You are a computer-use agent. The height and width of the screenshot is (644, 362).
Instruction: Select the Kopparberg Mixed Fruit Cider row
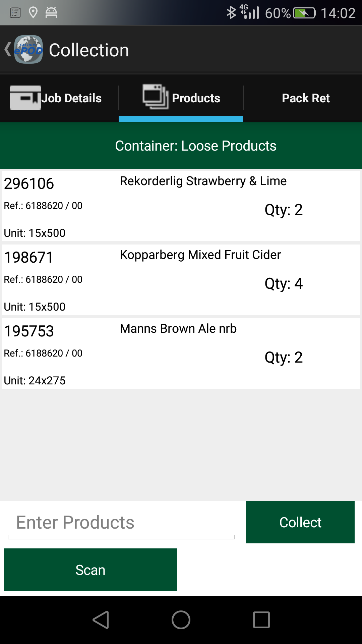click(181, 280)
